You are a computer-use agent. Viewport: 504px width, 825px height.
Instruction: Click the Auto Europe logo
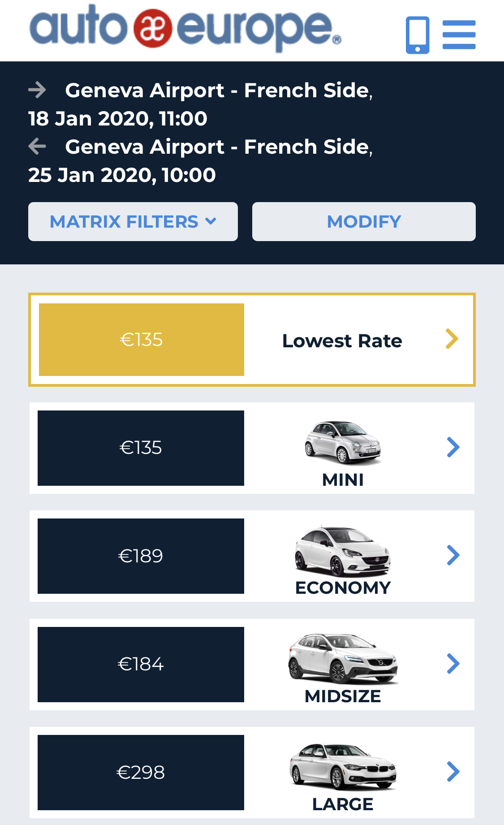[185, 28]
